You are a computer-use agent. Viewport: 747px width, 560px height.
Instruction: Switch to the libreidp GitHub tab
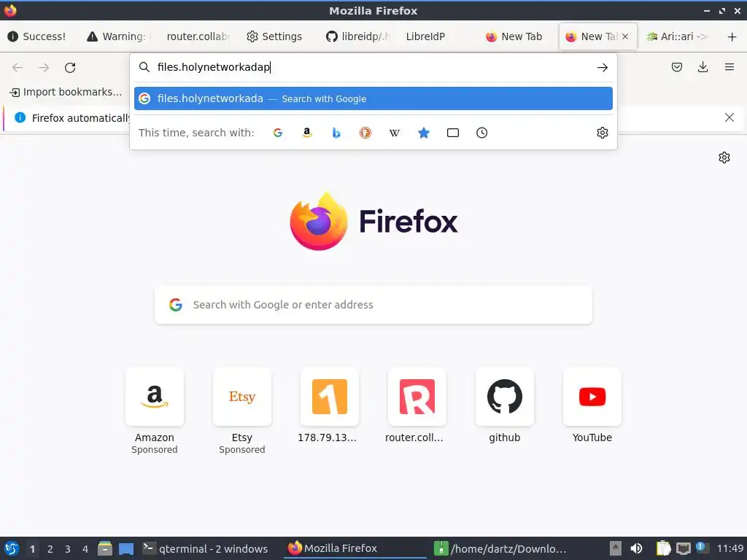pos(357,36)
